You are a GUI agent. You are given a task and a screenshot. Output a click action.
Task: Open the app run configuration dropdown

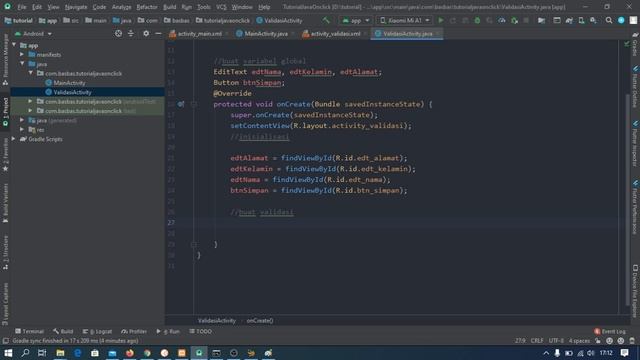(356, 20)
